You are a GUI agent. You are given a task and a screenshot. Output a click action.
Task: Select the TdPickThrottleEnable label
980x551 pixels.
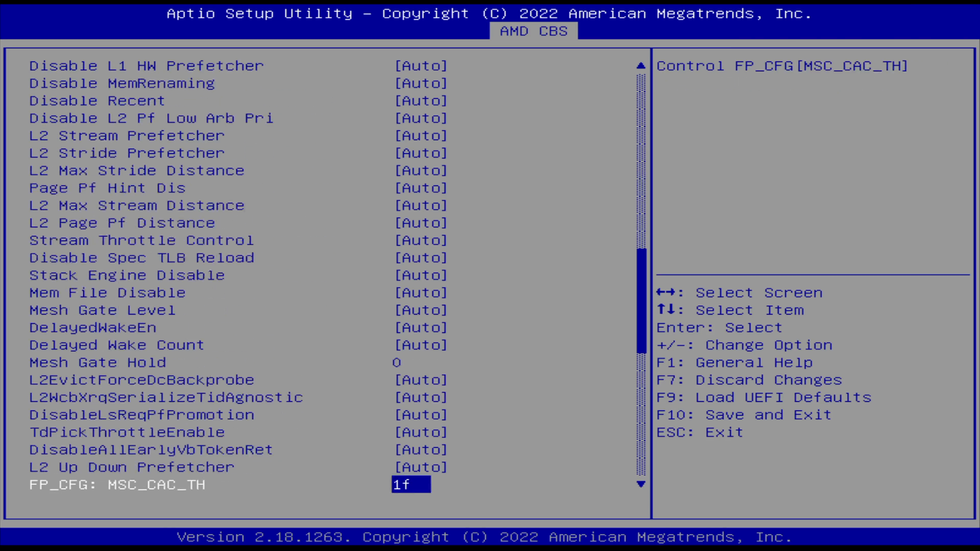pyautogui.click(x=127, y=433)
